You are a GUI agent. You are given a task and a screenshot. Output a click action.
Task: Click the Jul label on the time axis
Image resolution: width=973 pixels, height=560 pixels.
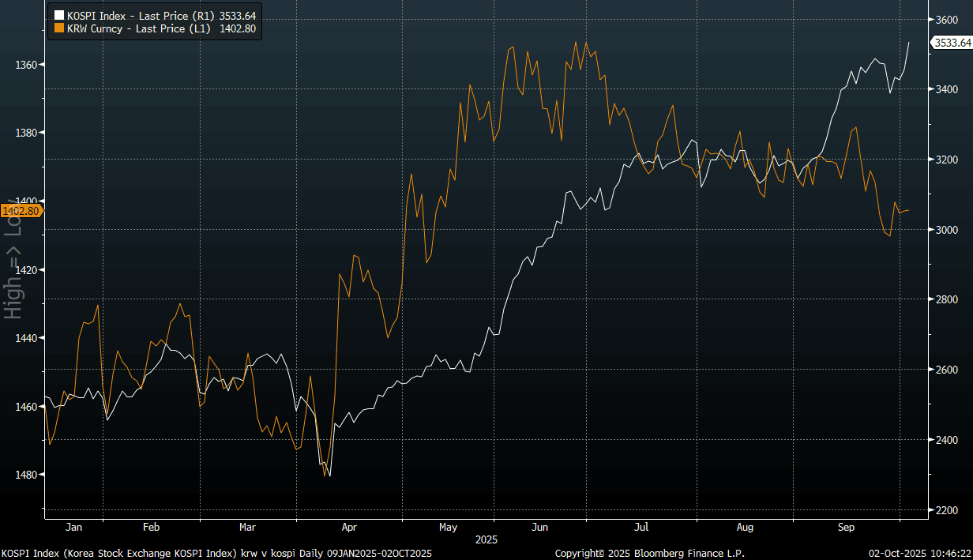coord(641,526)
